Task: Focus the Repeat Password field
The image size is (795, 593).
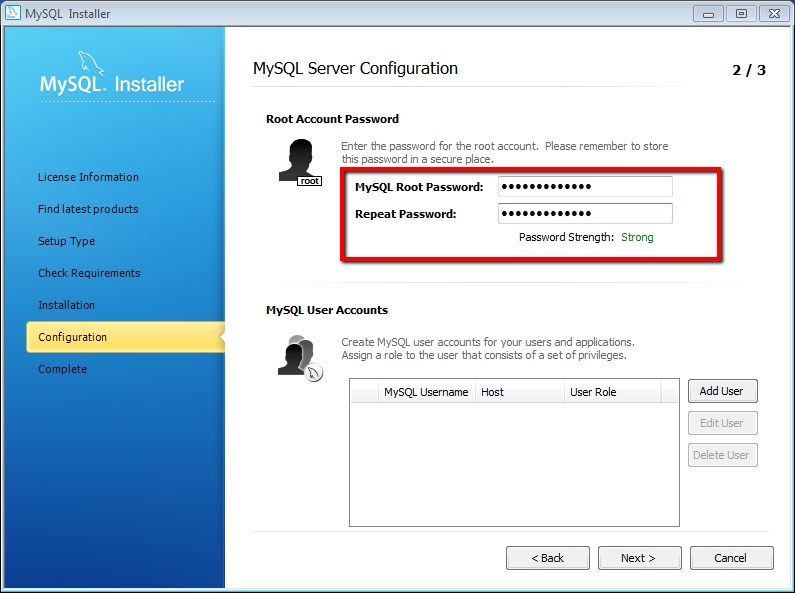Action: (585, 213)
